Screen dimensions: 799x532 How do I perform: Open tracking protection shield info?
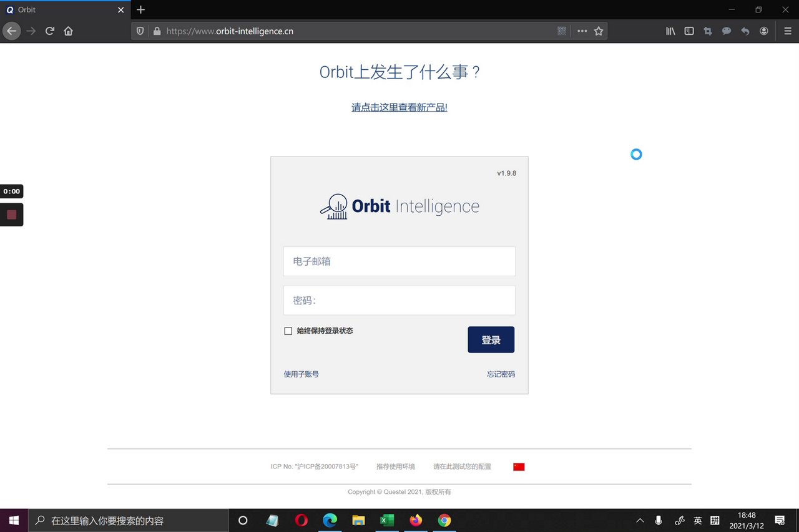coord(140,31)
